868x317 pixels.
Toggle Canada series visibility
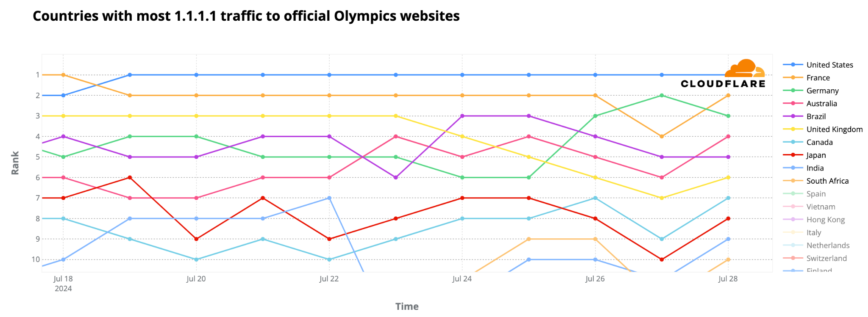tap(819, 142)
